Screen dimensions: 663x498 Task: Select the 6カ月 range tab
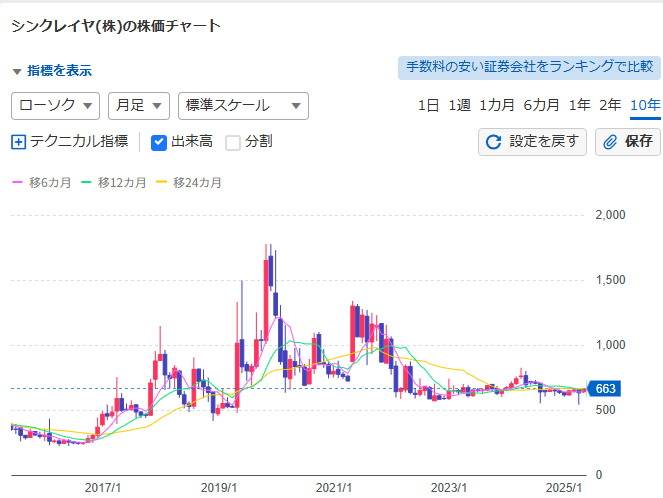[x=541, y=105]
